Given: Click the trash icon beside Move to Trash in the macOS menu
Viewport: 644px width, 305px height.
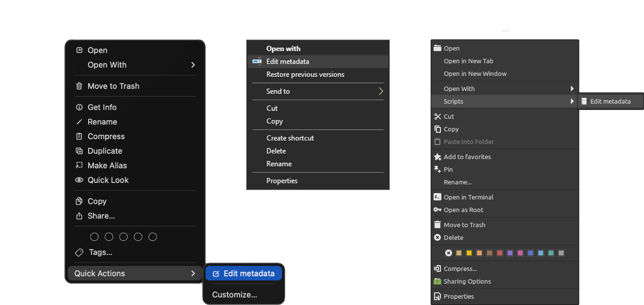Looking at the screenshot, I should [x=79, y=86].
